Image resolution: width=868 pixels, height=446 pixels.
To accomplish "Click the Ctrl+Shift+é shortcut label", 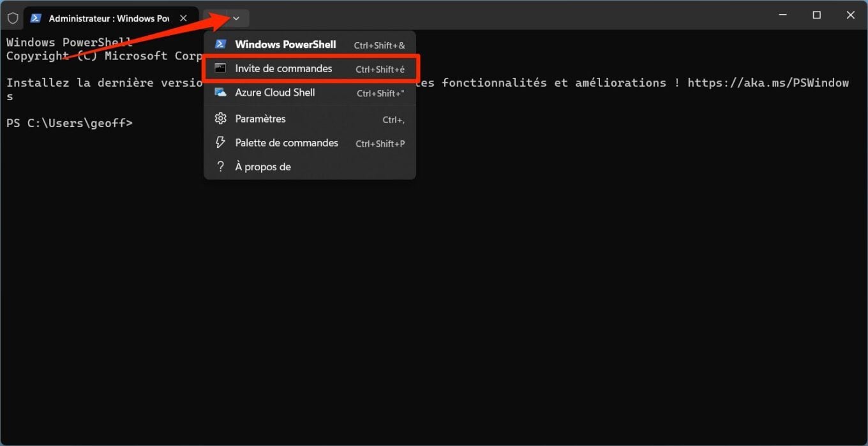I will click(380, 70).
